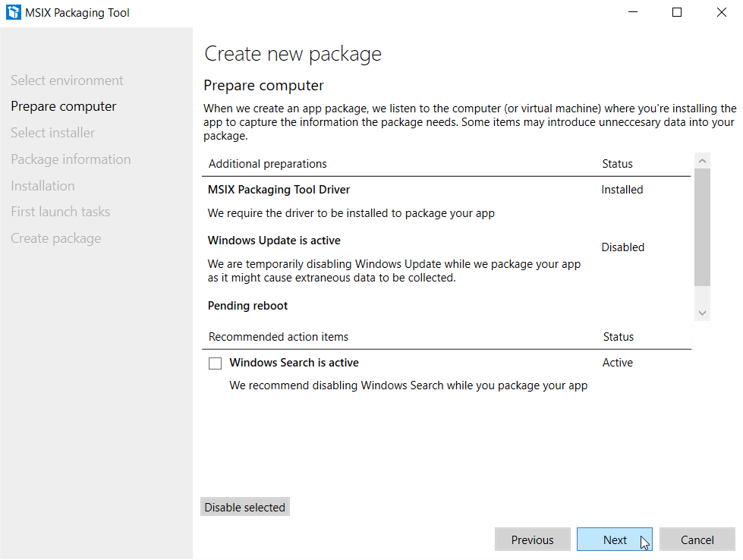Open the First launch tasks step
This screenshot has width=743, height=560.
coord(60,212)
